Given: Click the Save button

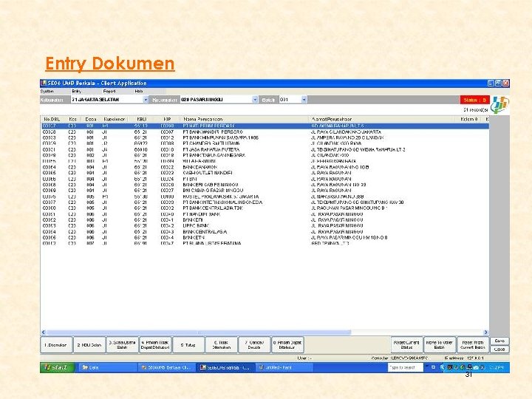Looking at the screenshot, I should pos(499,341).
